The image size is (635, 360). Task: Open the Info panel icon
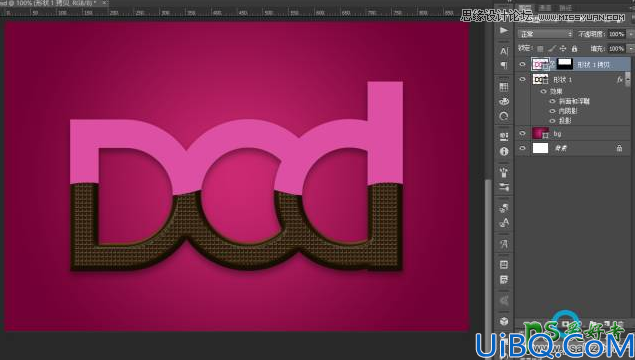tap(504, 151)
